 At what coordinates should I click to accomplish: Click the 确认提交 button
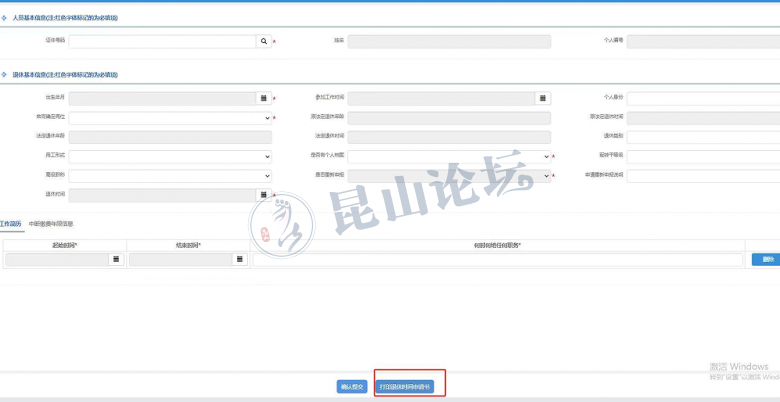point(352,386)
